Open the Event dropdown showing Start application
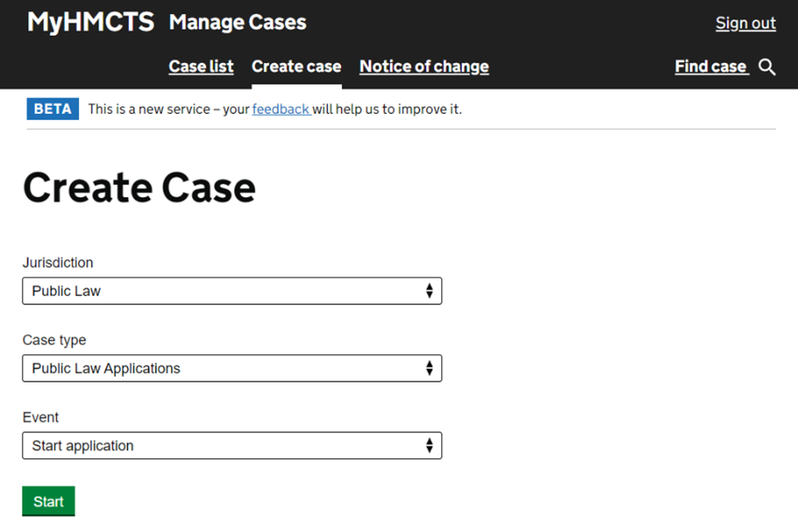Screen dimensions: 798x532 pyautogui.click(x=231, y=446)
